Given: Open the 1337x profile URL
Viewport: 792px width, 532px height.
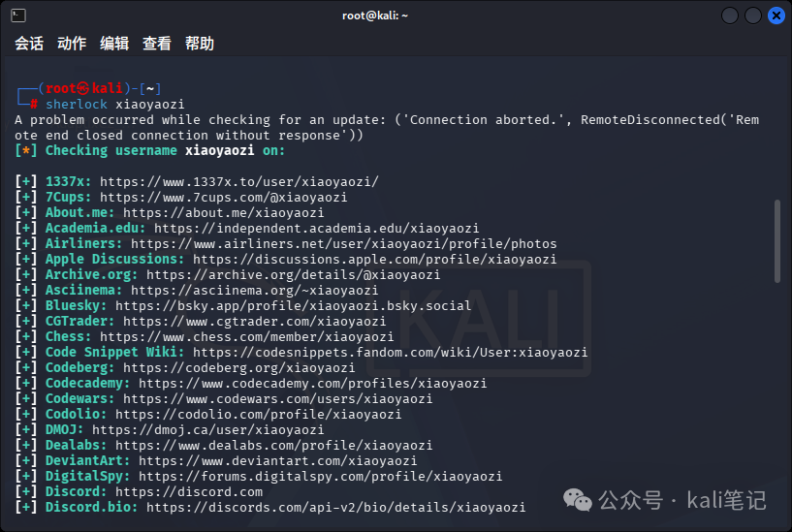Looking at the screenshot, I should [x=238, y=181].
